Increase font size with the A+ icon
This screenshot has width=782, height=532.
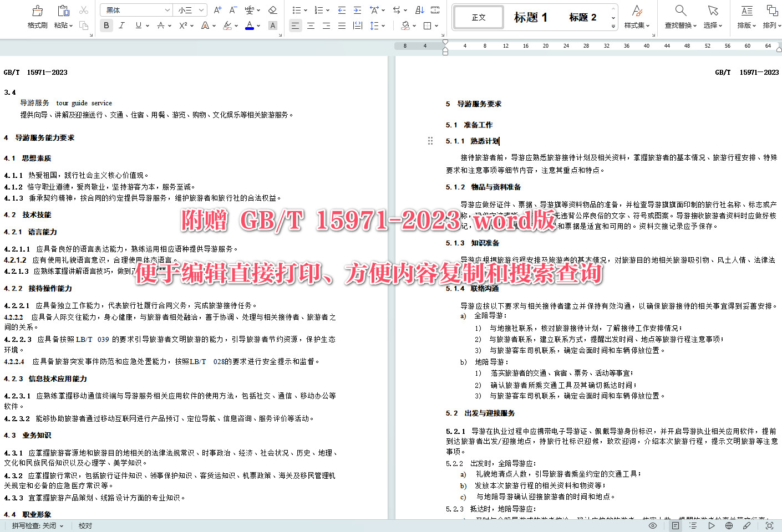click(216, 9)
